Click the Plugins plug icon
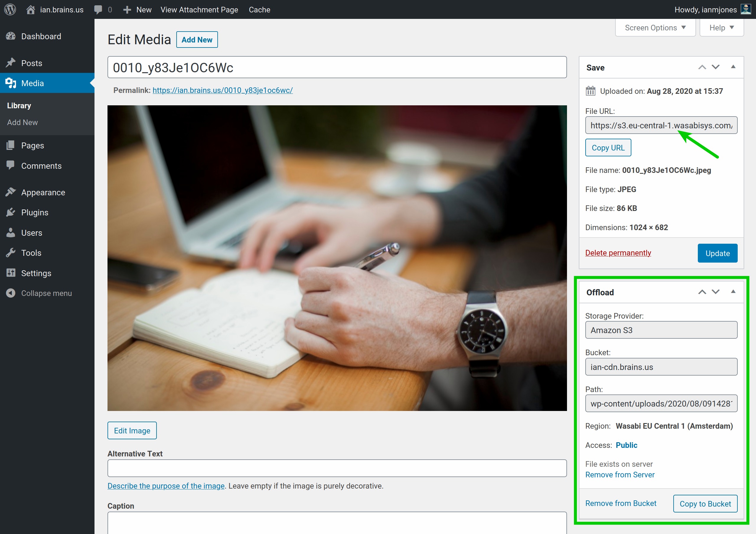The width and height of the screenshot is (756, 534). click(11, 212)
